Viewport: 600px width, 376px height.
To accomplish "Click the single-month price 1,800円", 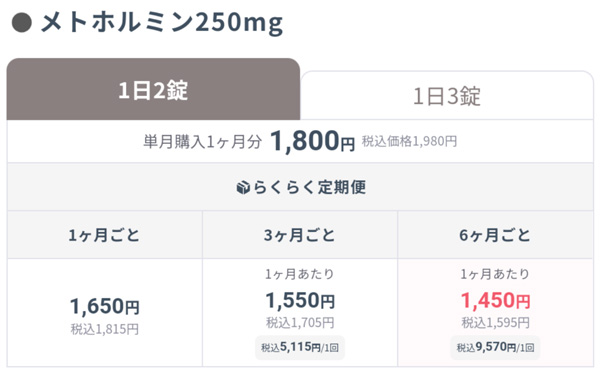I will 312,141.
